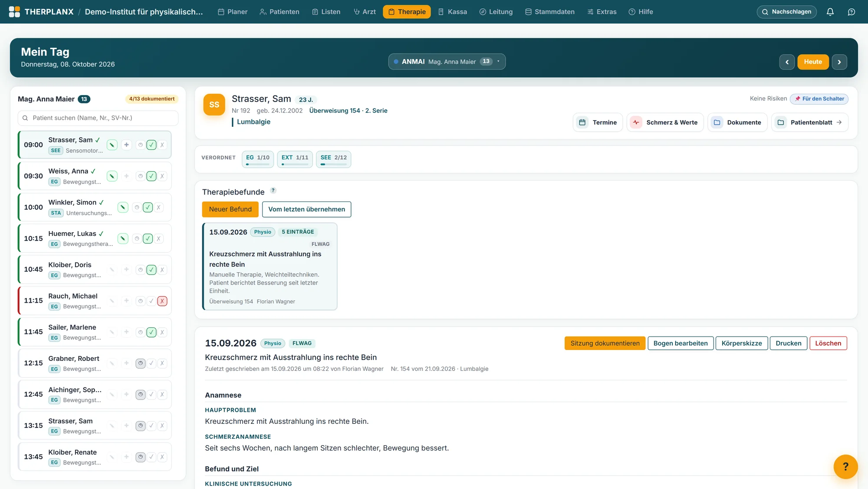868x489 pixels.
Task: Click the THERPLANX logo icon
Action: [14, 12]
